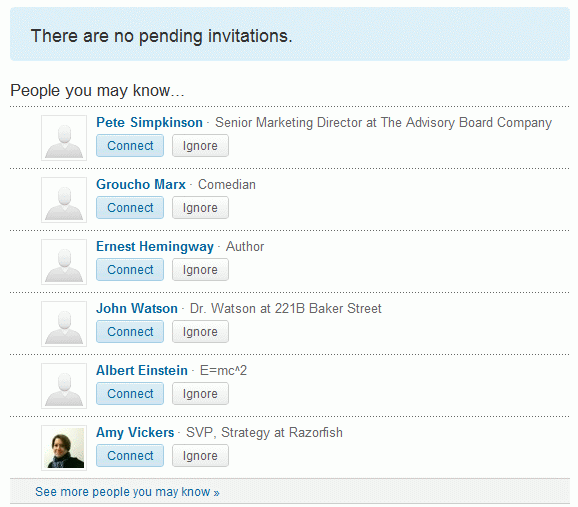The width and height of the screenshot is (578, 507).
Task: Ignore the Ernest Hemingway suggestion
Action: (200, 270)
